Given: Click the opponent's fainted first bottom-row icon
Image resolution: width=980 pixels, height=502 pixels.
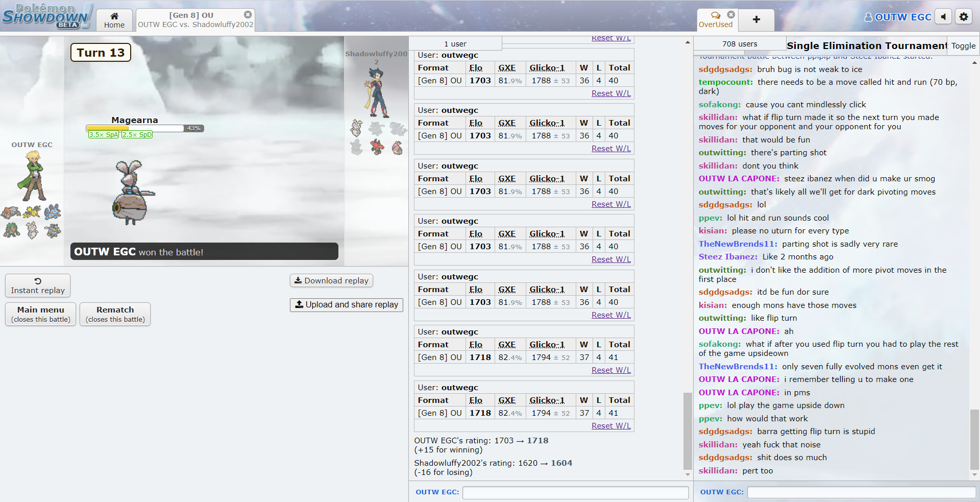Looking at the screenshot, I should click(356, 147).
